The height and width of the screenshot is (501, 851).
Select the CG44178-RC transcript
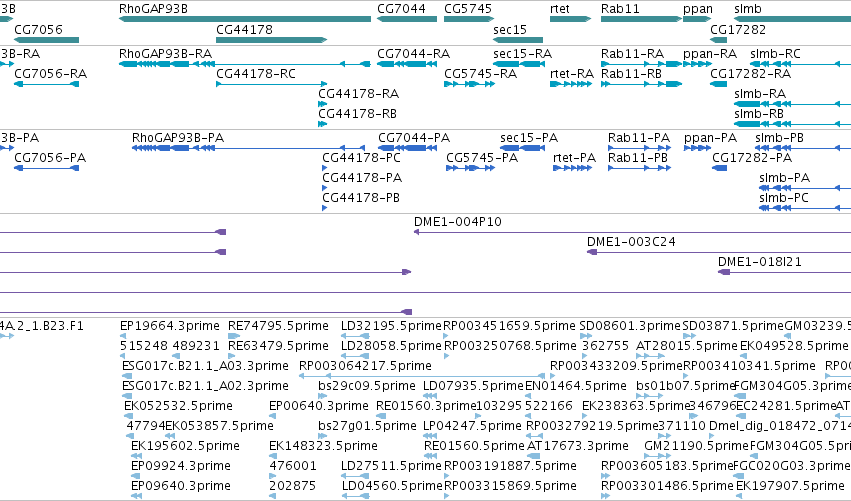[271, 84]
